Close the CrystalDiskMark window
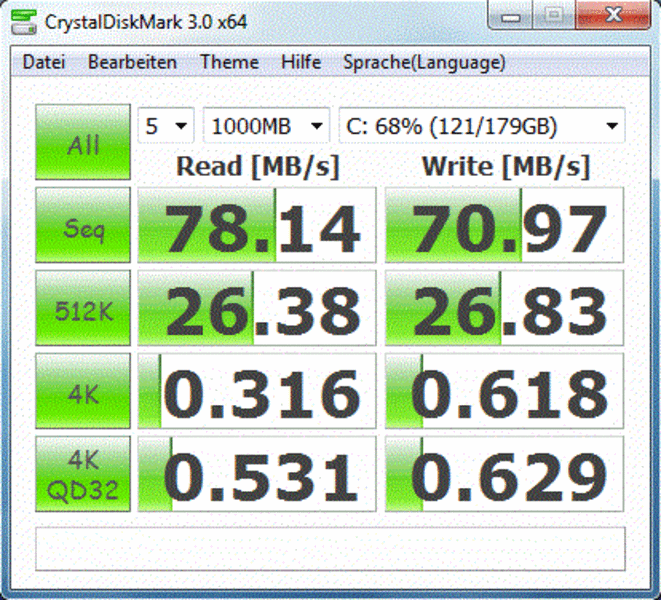This screenshot has width=661, height=600. point(613,16)
